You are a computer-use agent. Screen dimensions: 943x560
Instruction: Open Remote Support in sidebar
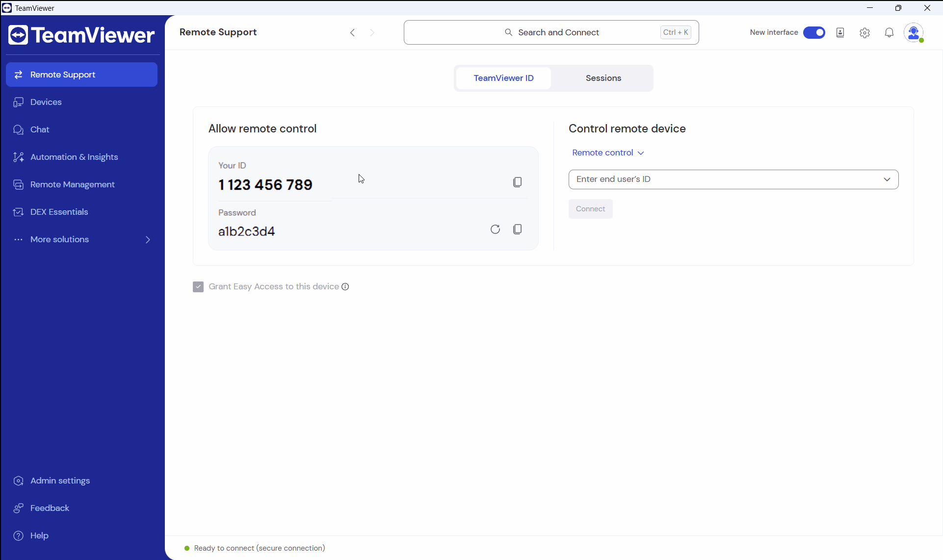tap(81, 75)
